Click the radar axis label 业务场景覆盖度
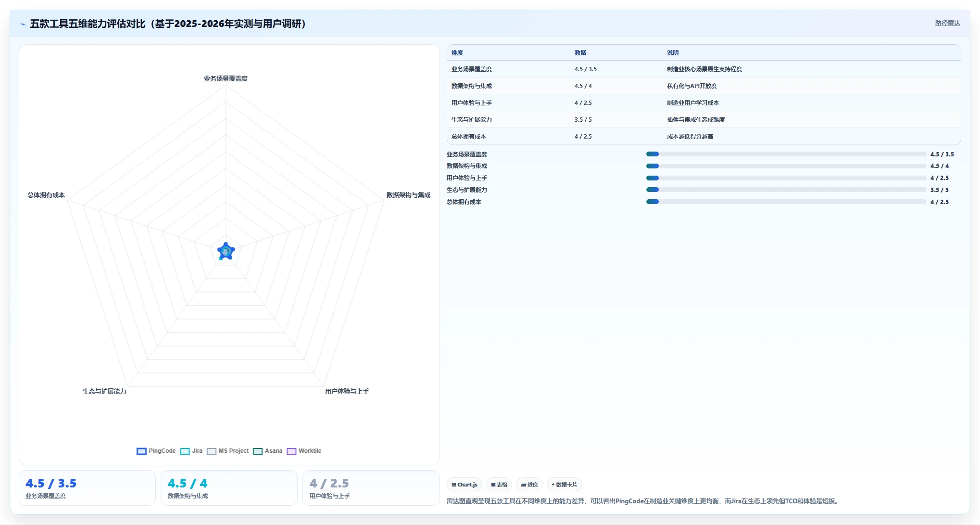This screenshot has height=525, width=980. (x=226, y=78)
